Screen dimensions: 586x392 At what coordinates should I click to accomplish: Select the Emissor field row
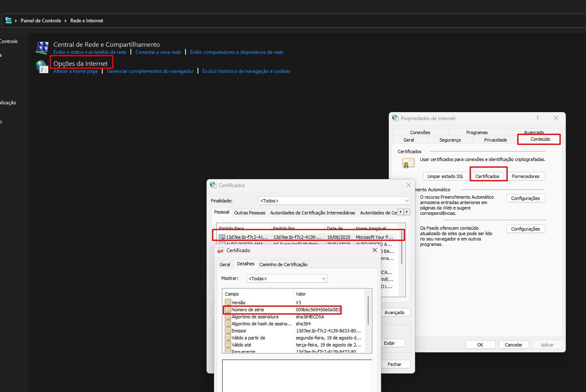coord(294,331)
